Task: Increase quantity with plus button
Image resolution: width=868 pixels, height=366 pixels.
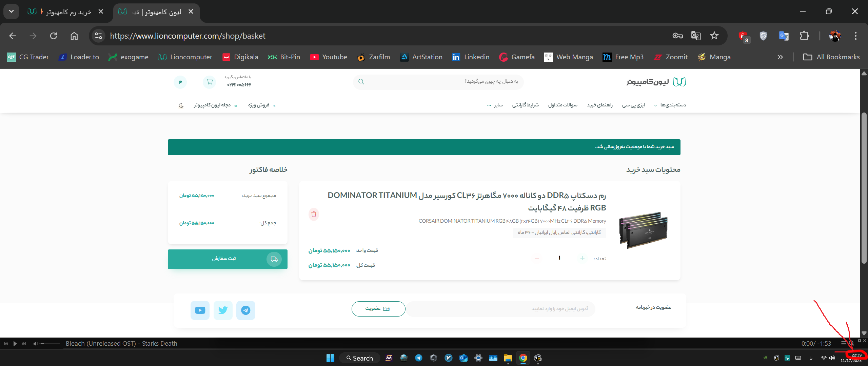Action: click(582, 258)
